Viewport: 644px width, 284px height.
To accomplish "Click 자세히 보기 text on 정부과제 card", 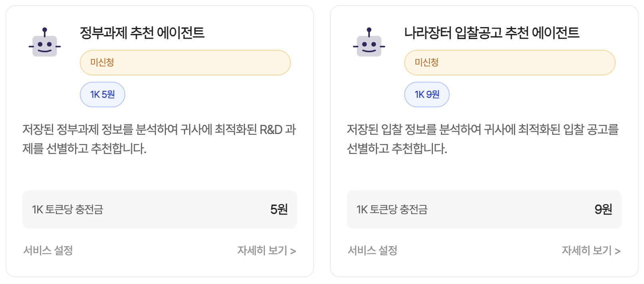I will pos(262,250).
